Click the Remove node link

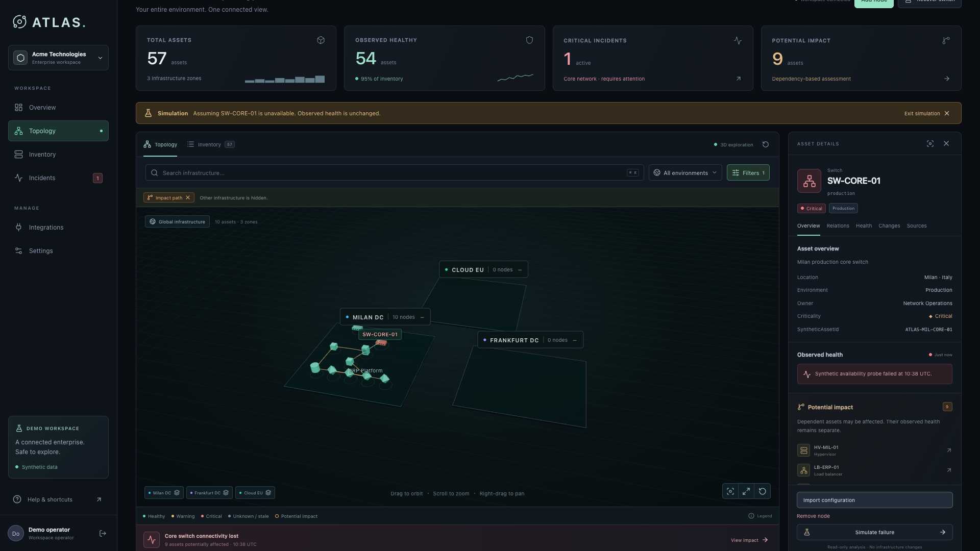(x=813, y=516)
